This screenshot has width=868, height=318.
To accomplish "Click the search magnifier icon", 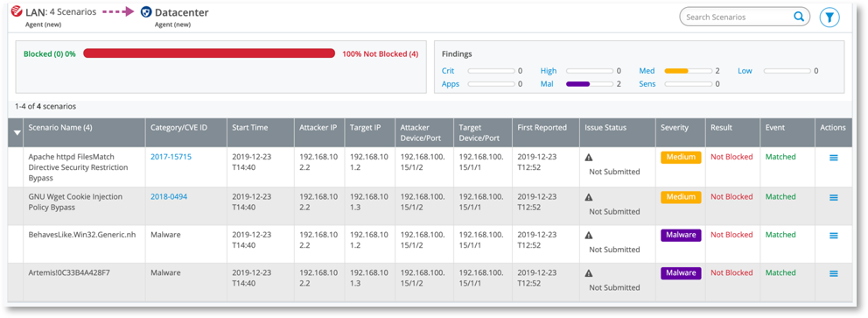I will (799, 17).
